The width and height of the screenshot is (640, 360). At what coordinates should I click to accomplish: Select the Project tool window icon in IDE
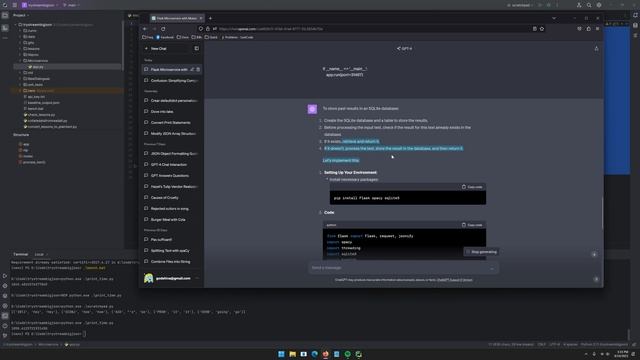point(5,16)
